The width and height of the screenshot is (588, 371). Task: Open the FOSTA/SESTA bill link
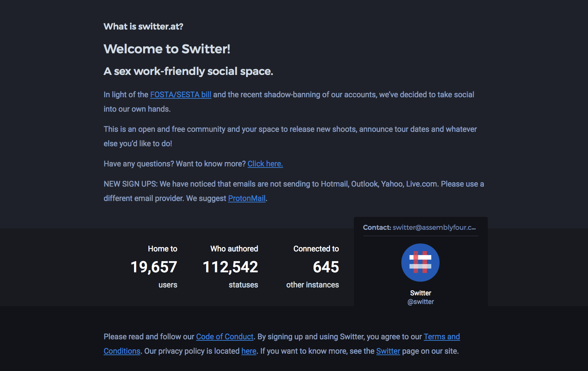(x=180, y=94)
